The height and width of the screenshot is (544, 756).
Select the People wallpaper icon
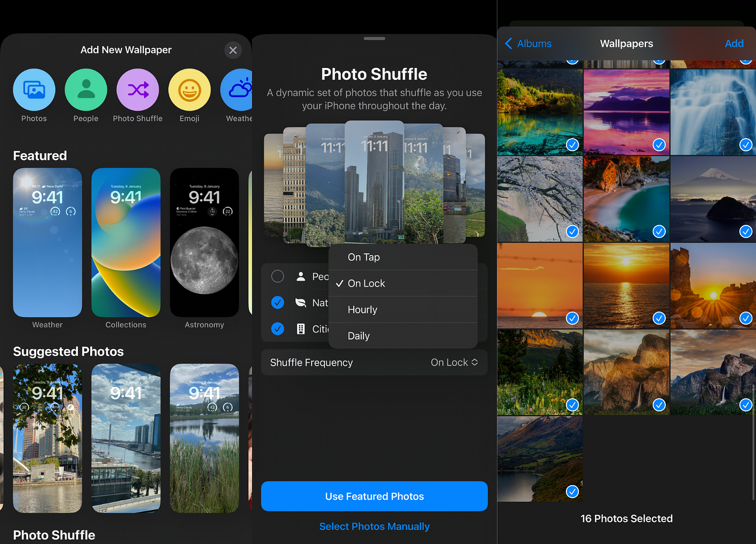pos(86,90)
